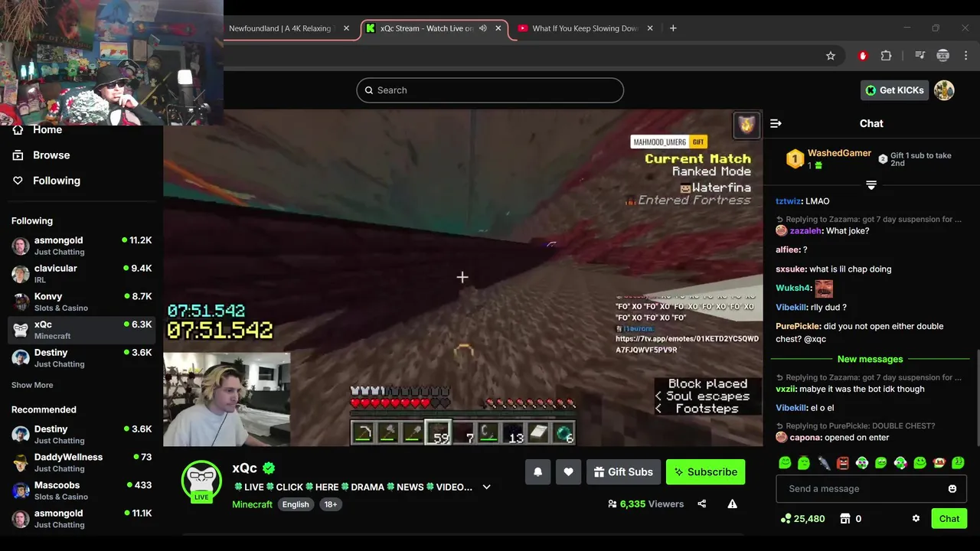Select xQc Minecraft in Following list
Screen dimensions: 980x551
point(81,330)
